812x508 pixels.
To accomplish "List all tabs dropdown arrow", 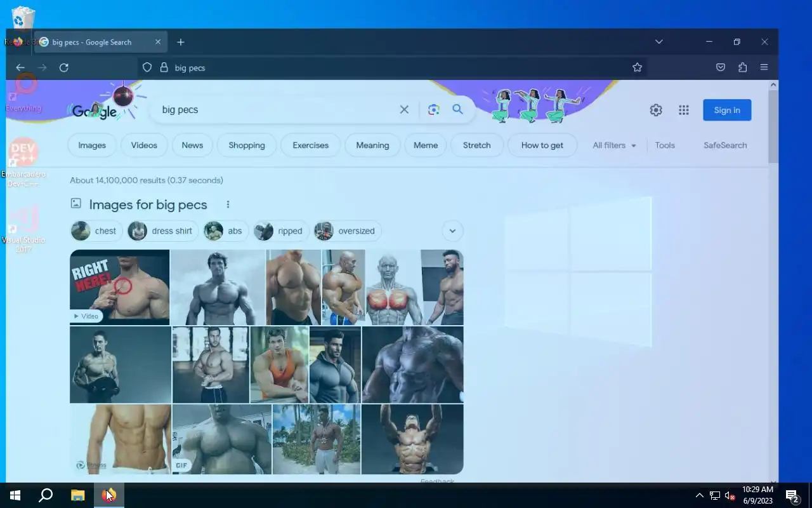I will coord(658,42).
